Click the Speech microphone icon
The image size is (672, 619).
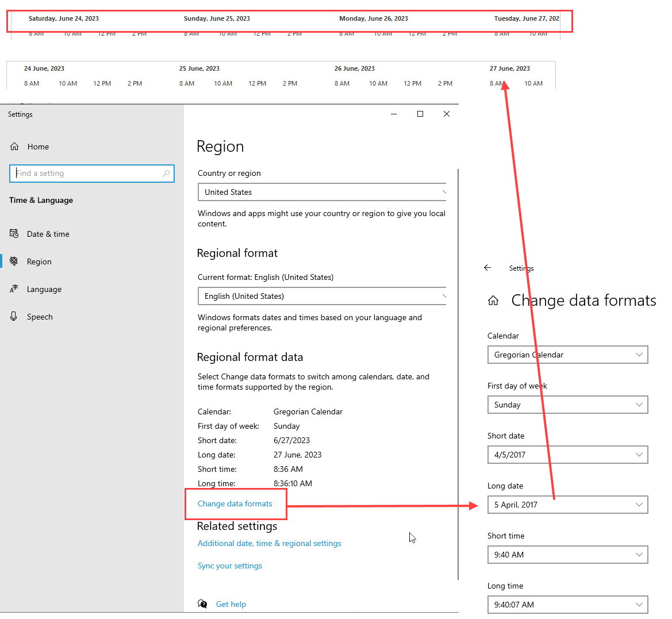click(x=14, y=317)
